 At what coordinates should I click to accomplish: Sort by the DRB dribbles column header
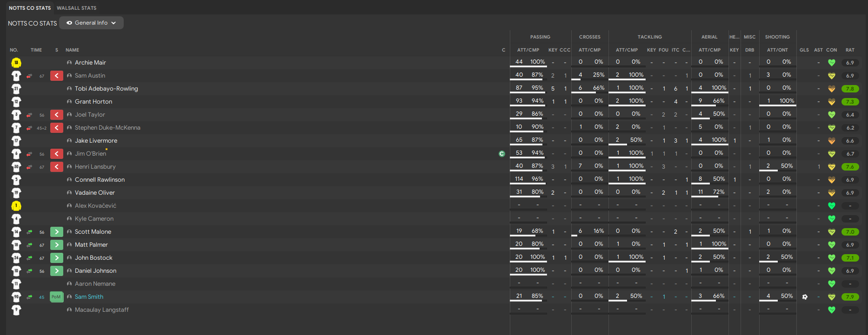[750, 50]
